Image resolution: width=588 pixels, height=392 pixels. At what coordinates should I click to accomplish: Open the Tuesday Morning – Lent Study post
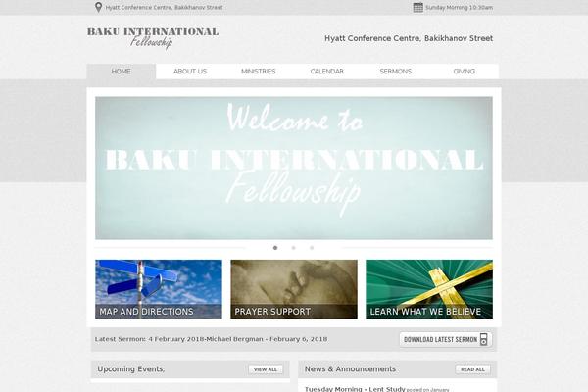pos(355,389)
